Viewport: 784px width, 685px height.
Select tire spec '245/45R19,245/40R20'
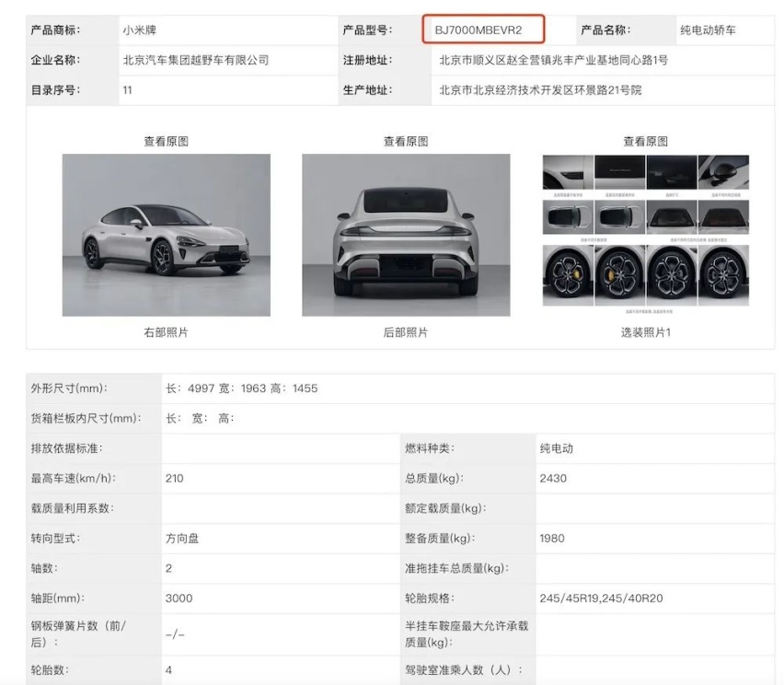tap(602, 598)
